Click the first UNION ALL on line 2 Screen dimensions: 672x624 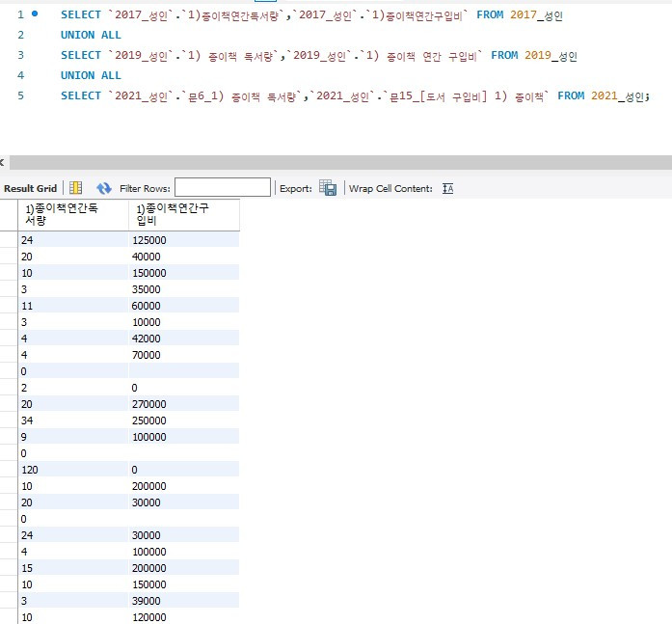click(91, 35)
